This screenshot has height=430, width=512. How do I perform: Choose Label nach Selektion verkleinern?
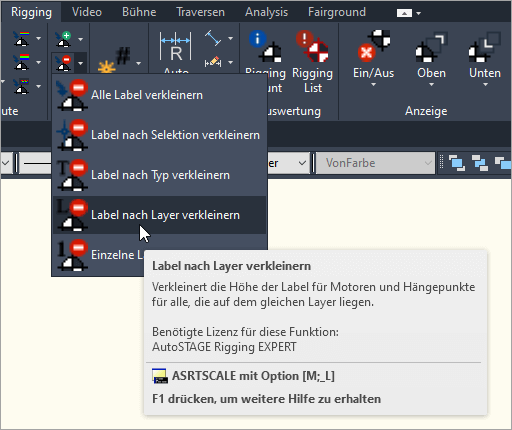[x=160, y=135]
